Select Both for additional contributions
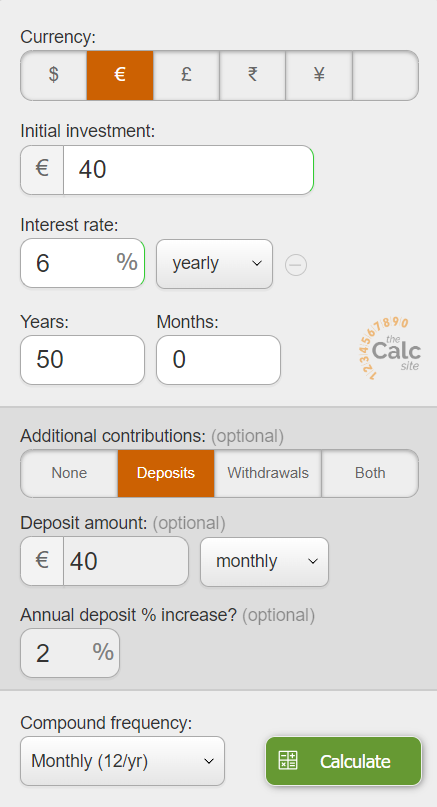 [370, 473]
